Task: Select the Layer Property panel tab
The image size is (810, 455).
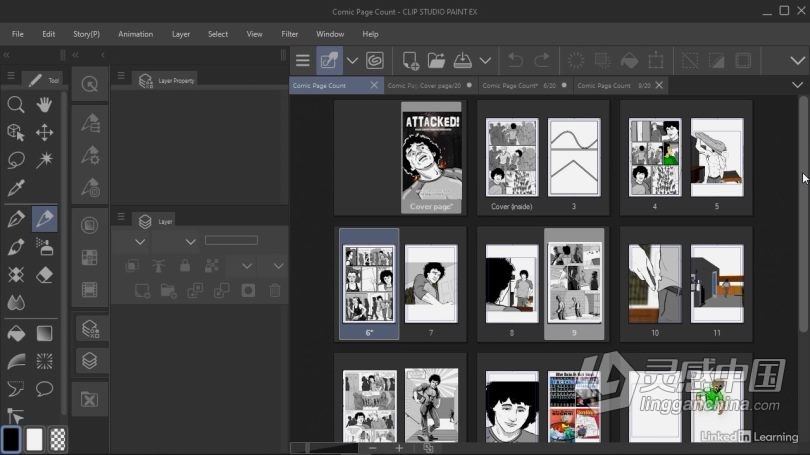Action: [x=167, y=81]
